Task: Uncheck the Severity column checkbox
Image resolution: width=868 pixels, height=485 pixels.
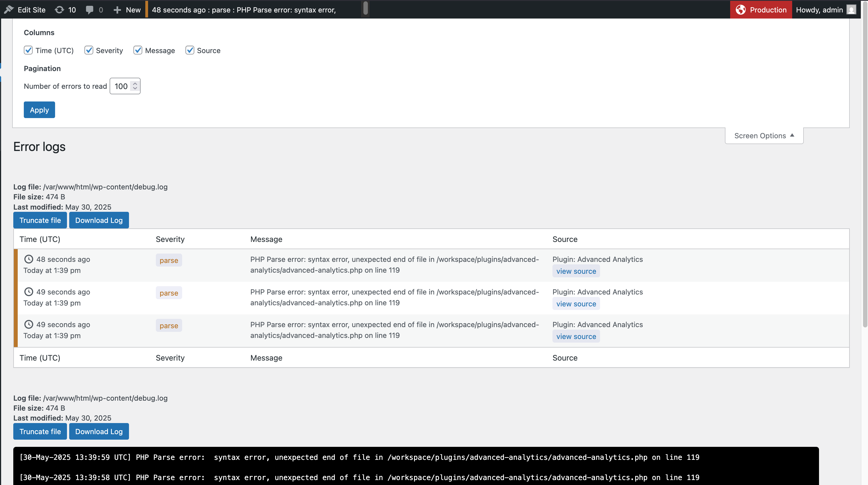Action: 89,50
